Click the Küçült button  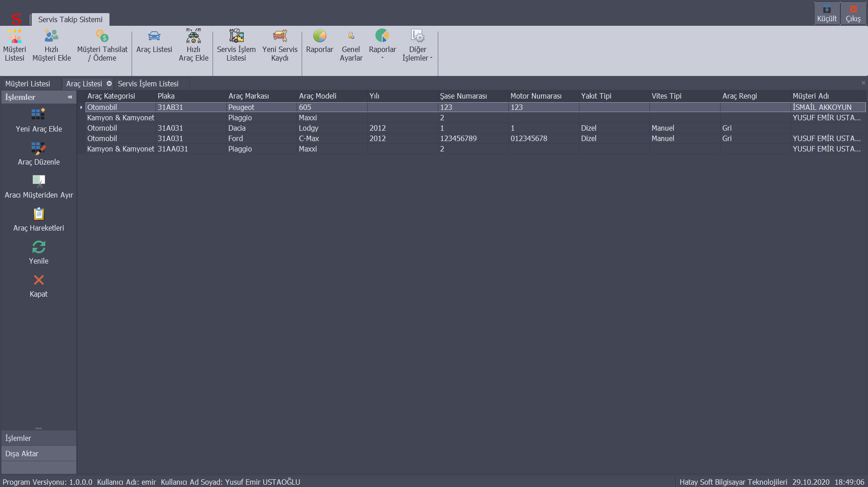(x=826, y=14)
